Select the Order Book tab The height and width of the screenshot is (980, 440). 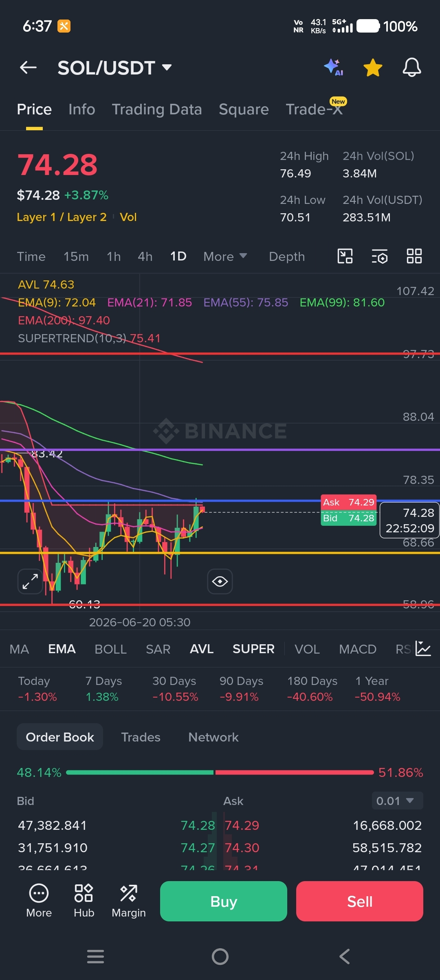(60, 737)
